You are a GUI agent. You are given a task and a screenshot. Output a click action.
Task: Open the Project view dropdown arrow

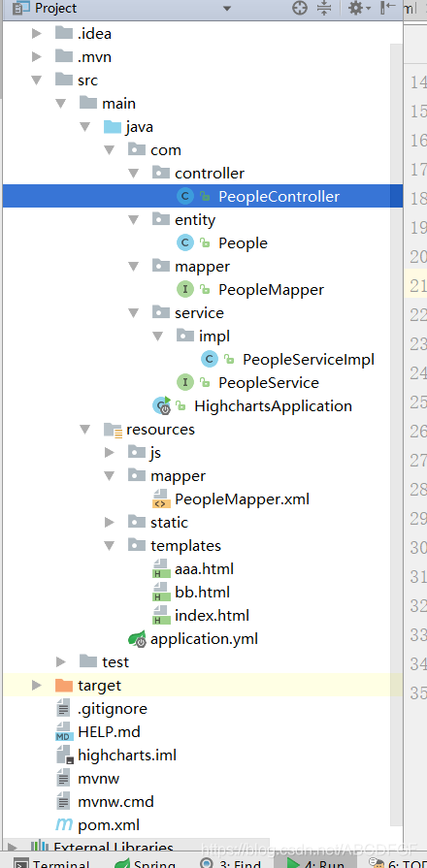226,9
